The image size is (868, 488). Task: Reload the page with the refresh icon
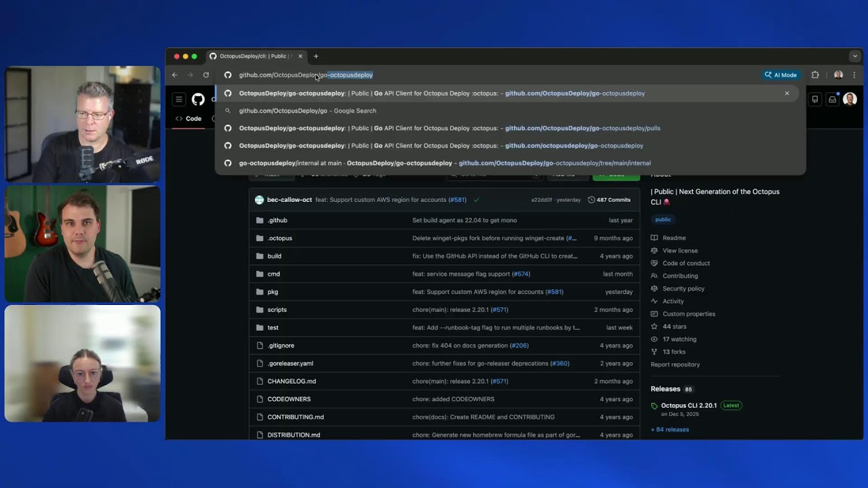click(206, 75)
